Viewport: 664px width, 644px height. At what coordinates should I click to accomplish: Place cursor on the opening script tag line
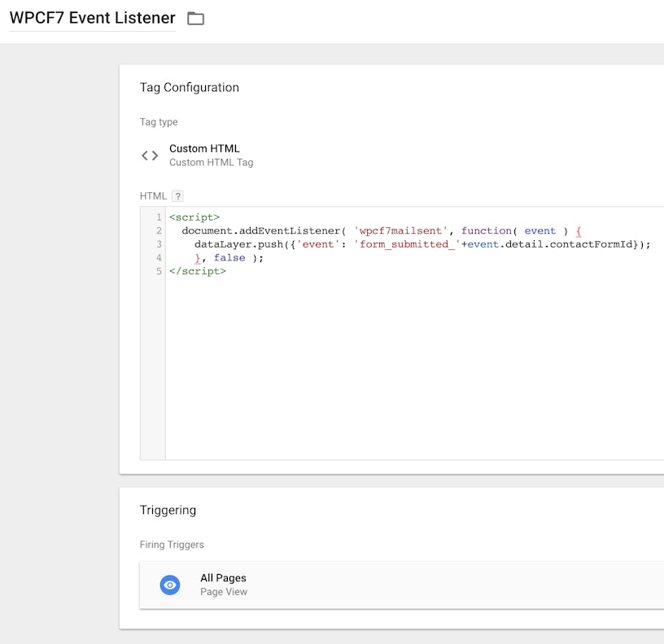click(194, 217)
